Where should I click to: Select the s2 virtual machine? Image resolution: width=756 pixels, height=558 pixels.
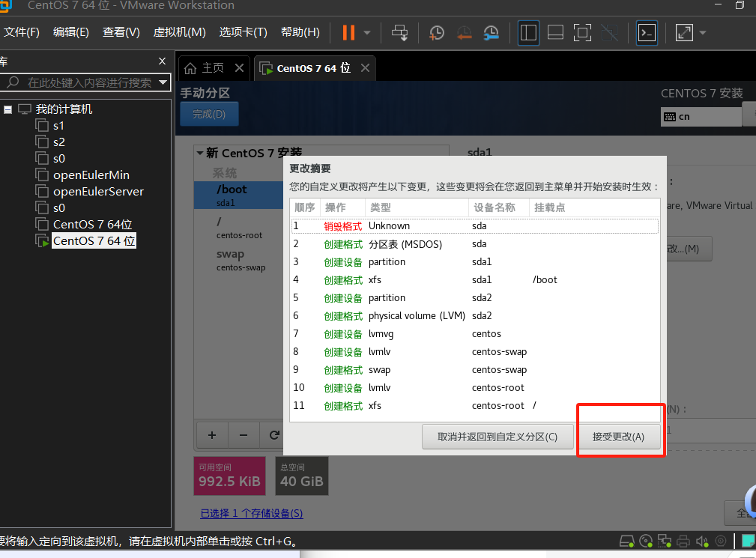[58, 142]
